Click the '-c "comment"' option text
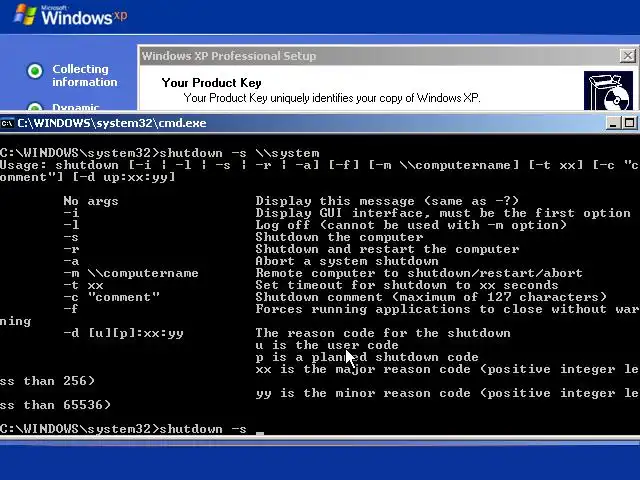This screenshot has height=480, width=640. 111,297
